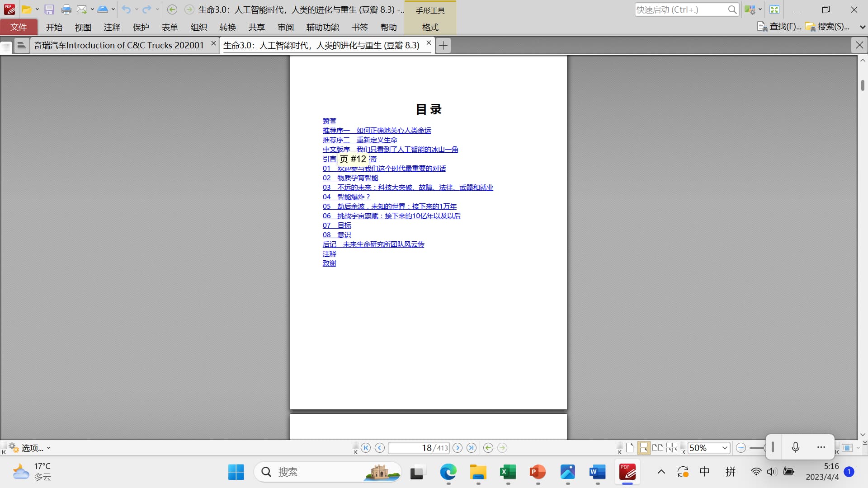Click the Save icon

49,9
